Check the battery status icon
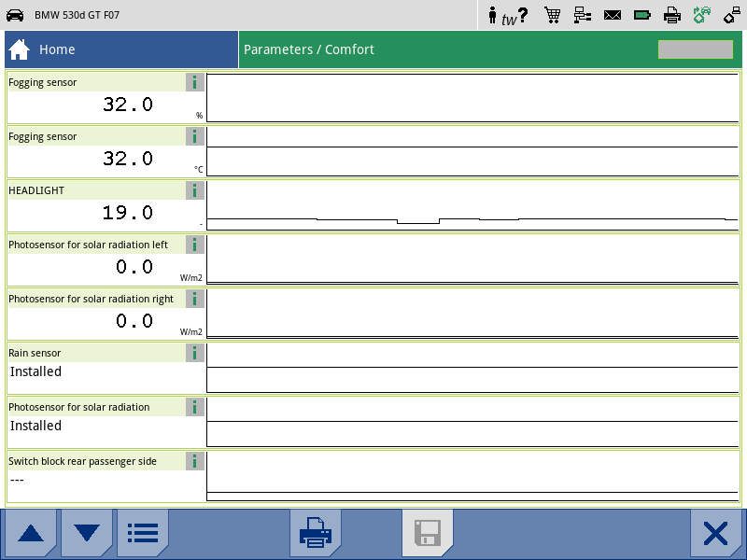747x560 pixels. tap(641, 15)
